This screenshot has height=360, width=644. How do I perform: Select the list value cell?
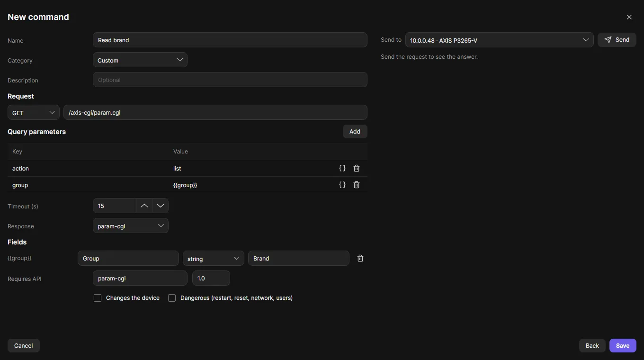pos(251,168)
